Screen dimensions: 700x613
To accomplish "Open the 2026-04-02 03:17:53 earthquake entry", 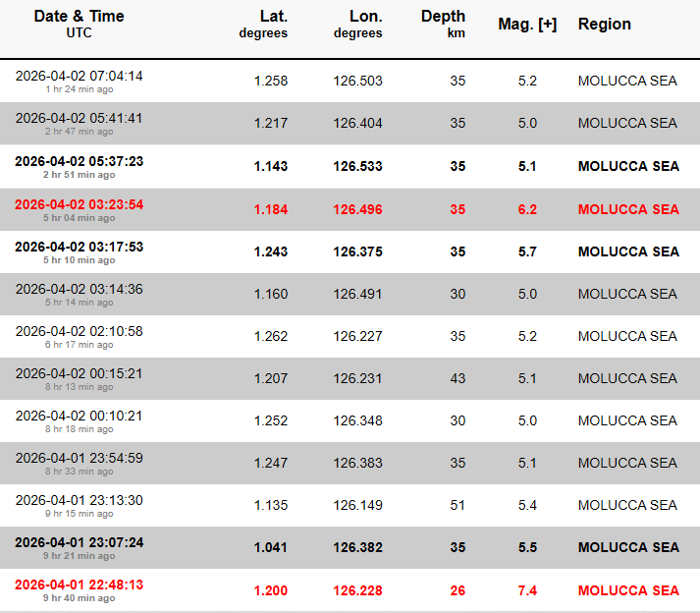I will 79,248.
